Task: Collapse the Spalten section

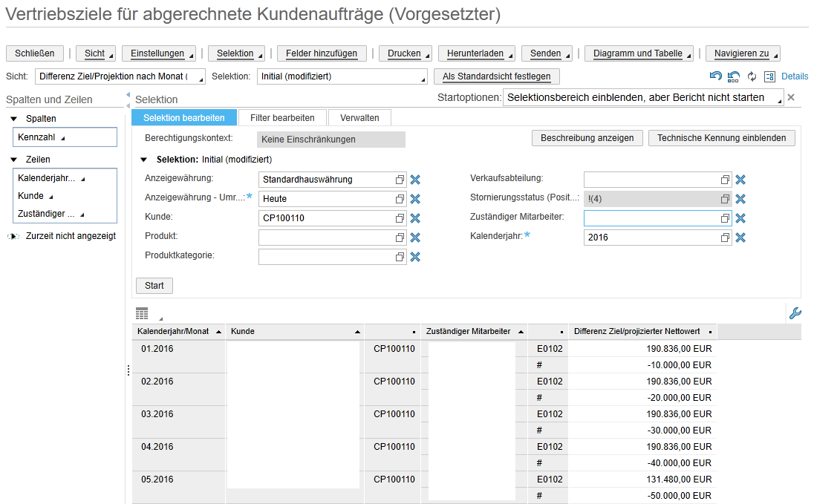Action: (14, 119)
